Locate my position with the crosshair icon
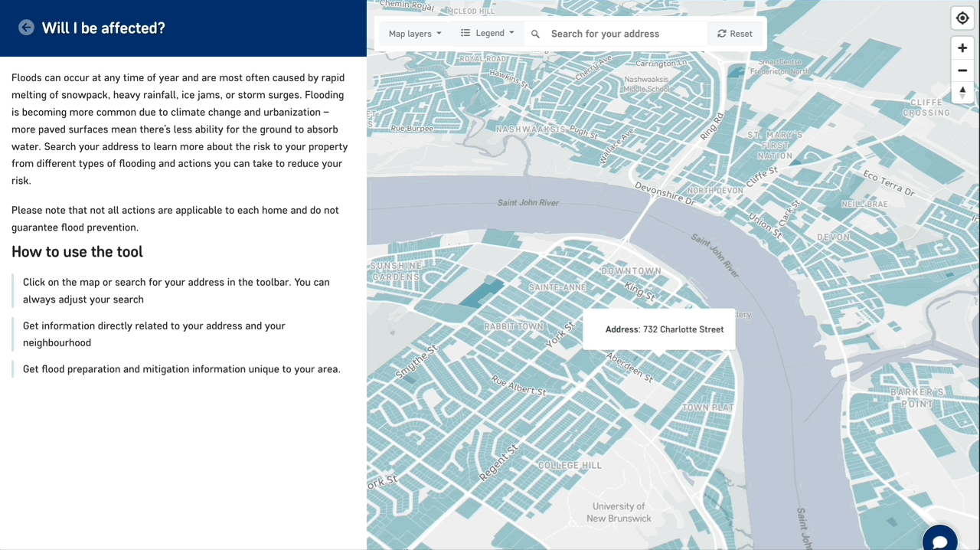980x550 pixels. pos(962,18)
